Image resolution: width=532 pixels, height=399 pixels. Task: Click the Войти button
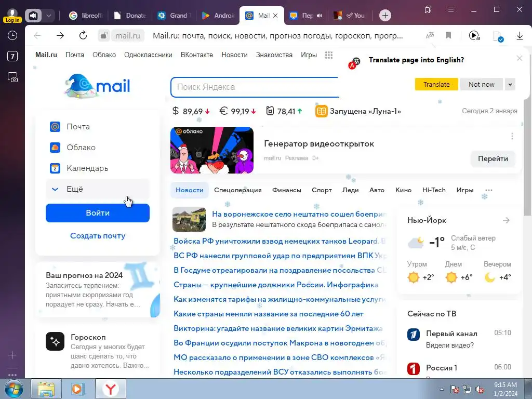pos(97,213)
